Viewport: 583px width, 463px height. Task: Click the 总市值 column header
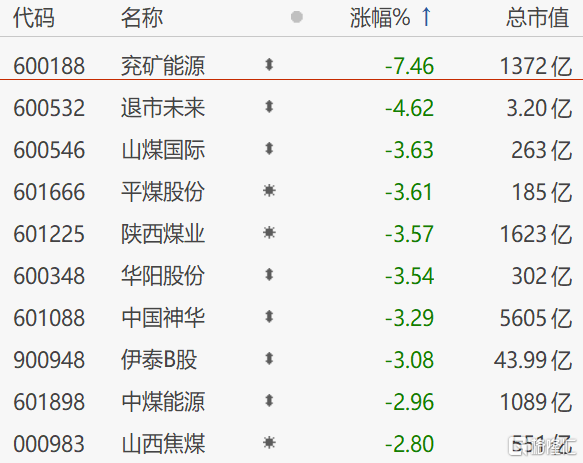pos(538,17)
